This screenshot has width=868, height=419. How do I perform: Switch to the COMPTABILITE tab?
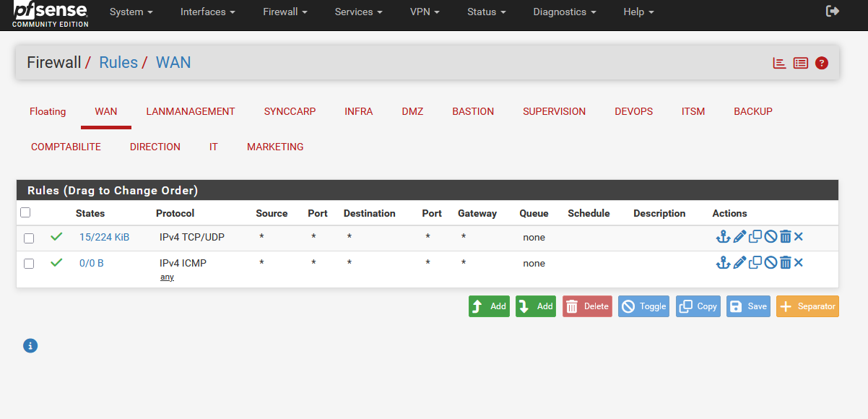tap(66, 147)
